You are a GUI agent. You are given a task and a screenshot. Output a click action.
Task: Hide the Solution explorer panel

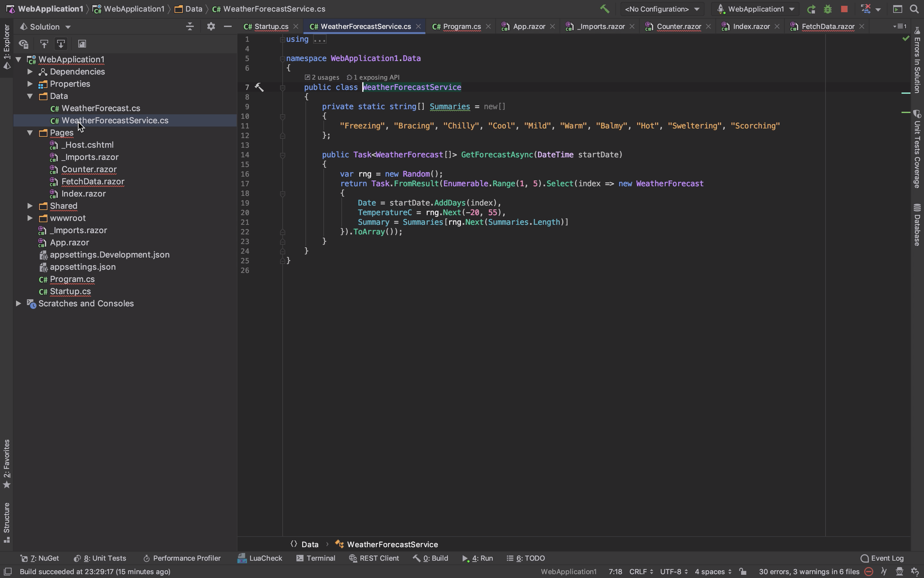point(227,26)
